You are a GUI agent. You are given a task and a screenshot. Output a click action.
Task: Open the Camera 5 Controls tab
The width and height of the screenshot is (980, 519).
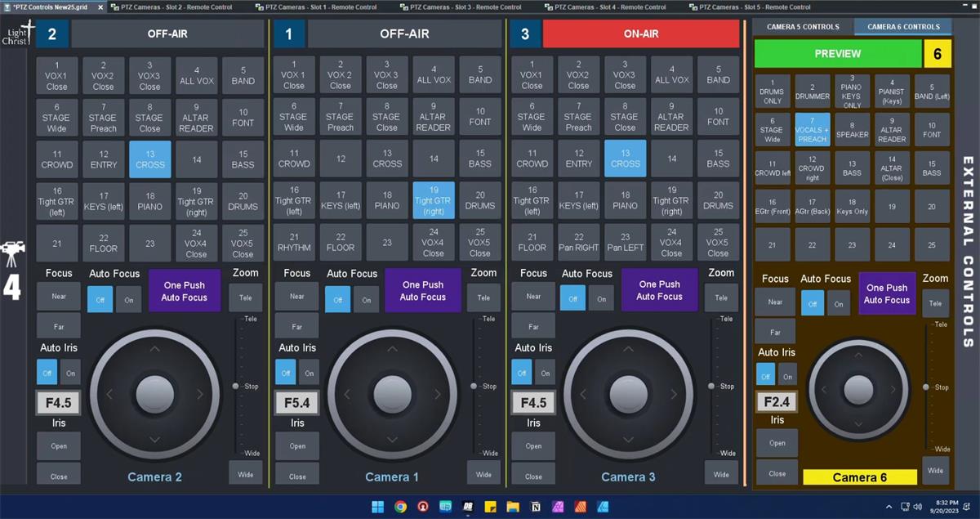[803, 27]
